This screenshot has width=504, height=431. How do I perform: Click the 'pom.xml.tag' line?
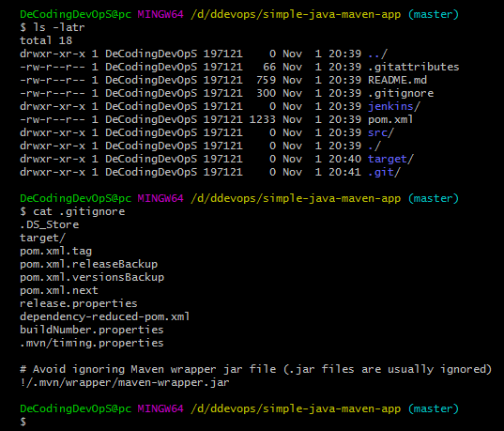[x=56, y=252]
